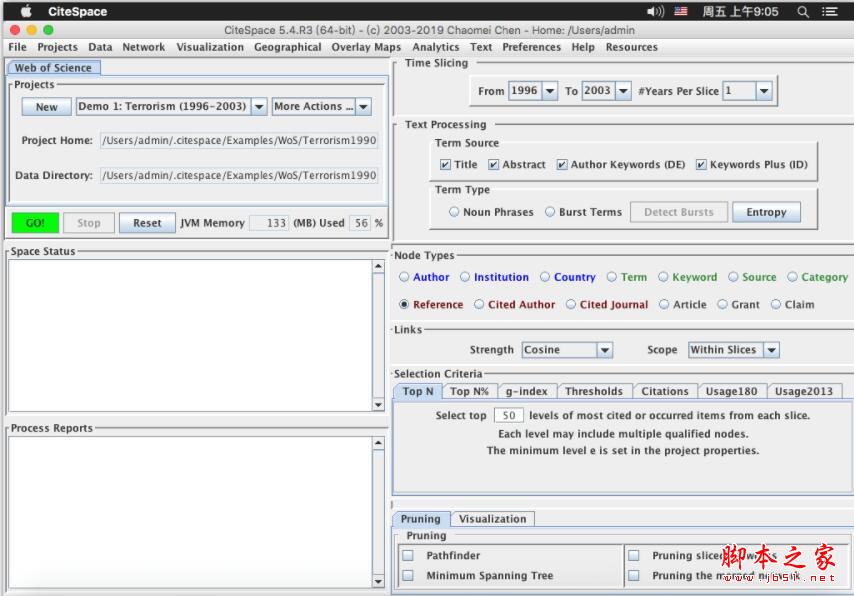Select Category node type

pyautogui.click(x=792, y=277)
